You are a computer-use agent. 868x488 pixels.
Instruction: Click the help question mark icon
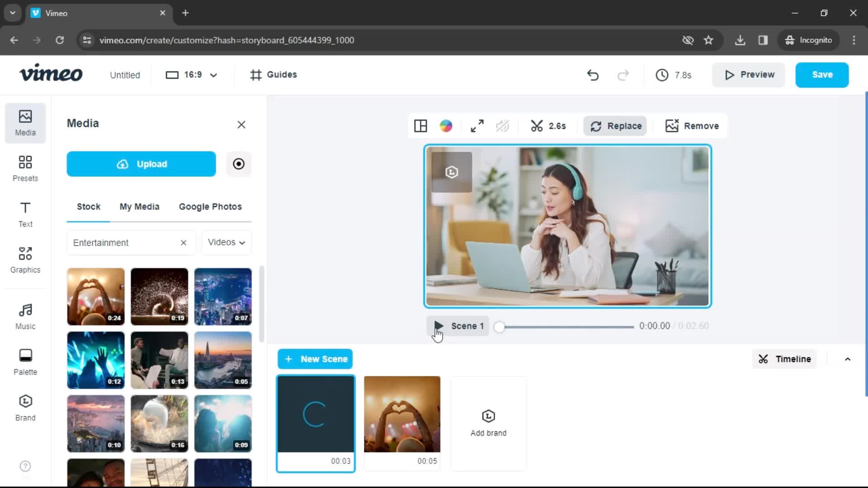click(x=25, y=466)
